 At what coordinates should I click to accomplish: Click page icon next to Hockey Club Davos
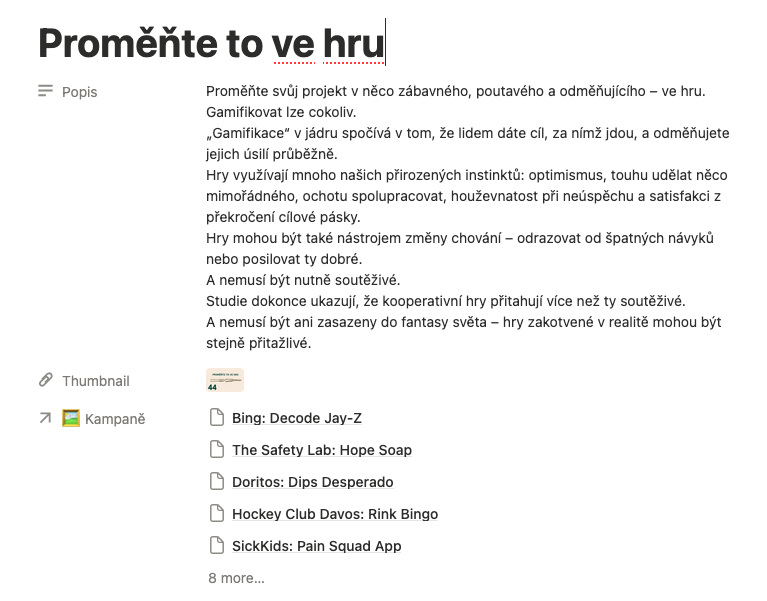point(217,513)
